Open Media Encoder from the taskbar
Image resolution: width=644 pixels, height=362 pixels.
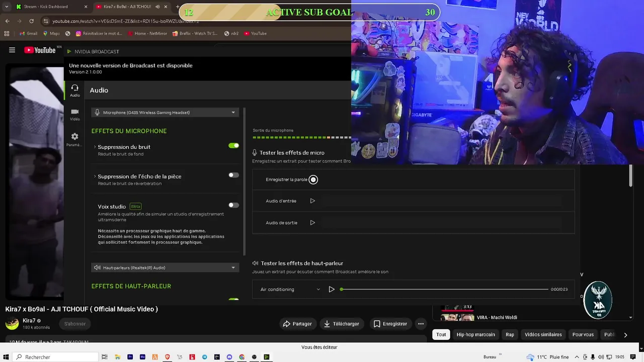click(143, 357)
